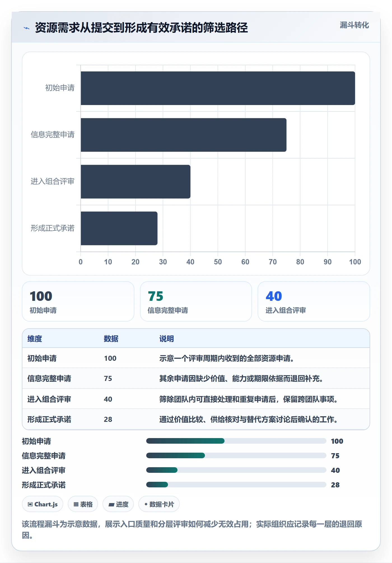Click the 说明 column header

(167, 339)
